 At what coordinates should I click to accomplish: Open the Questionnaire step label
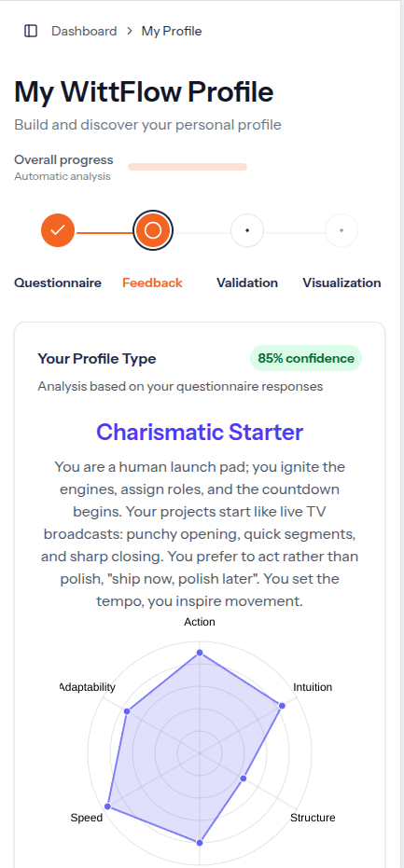click(x=58, y=282)
